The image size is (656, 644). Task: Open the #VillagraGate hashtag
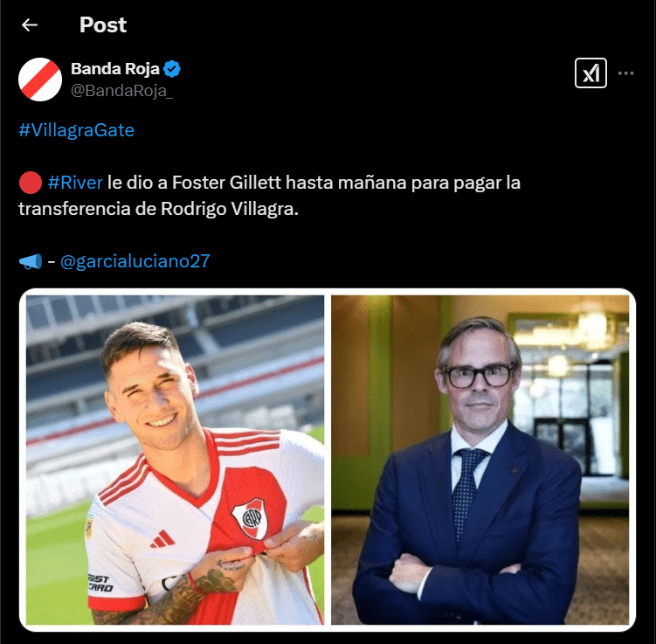(x=77, y=130)
